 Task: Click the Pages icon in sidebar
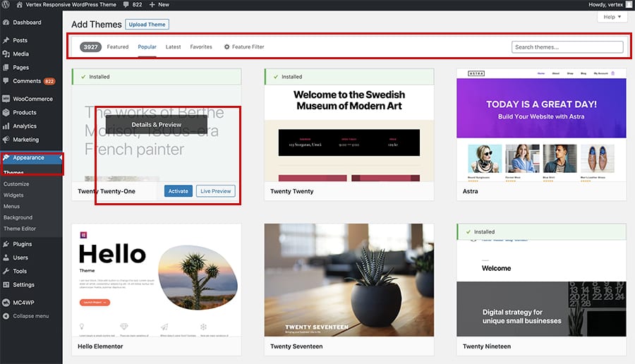(x=6, y=68)
